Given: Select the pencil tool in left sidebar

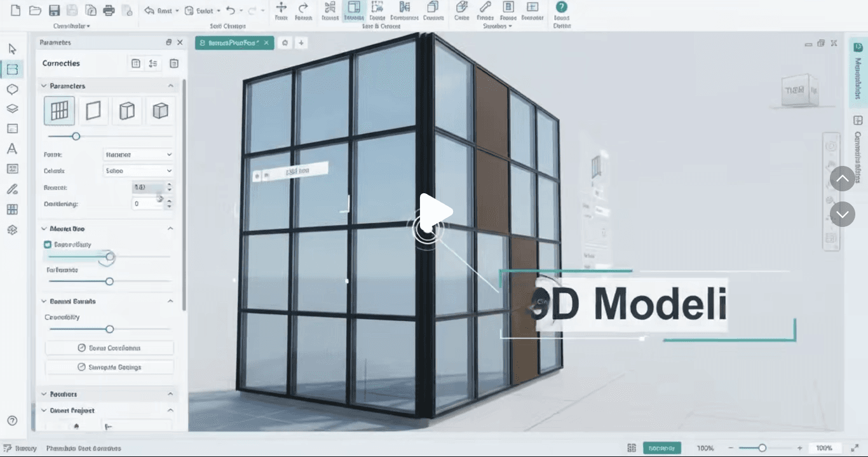Looking at the screenshot, I should pyautogui.click(x=12, y=189).
